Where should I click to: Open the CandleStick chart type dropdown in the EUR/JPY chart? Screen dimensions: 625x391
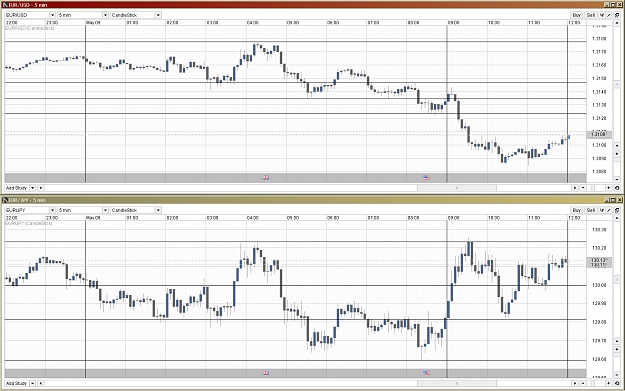158,210
